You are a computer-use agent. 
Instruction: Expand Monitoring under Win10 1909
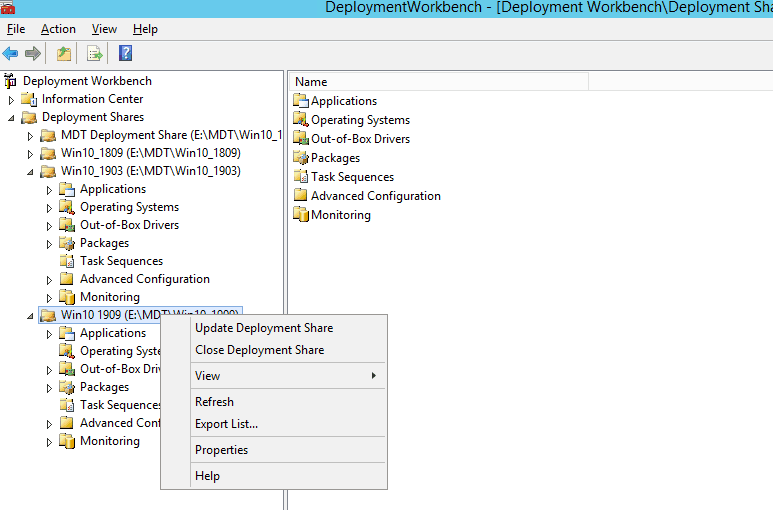49,442
